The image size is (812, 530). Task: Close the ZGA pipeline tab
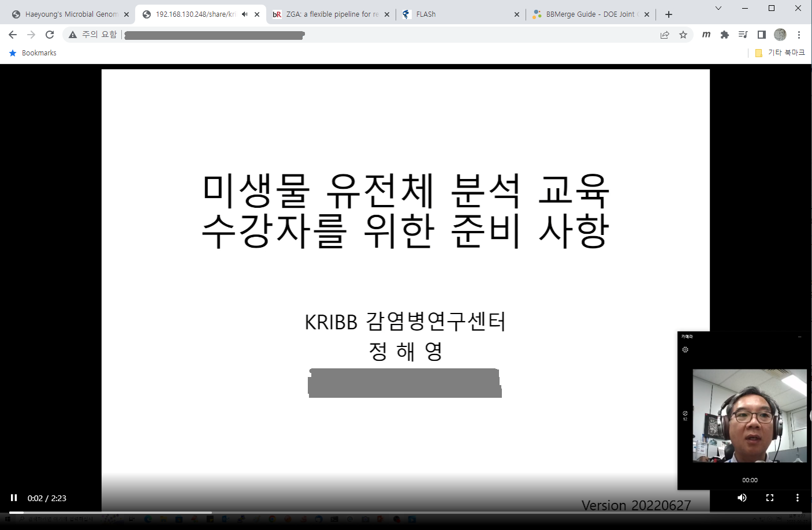(x=387, y=14)
